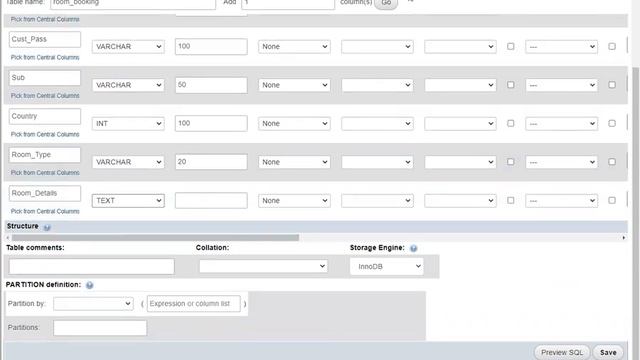640x360 pixels.
Task: Open the VARCHAR type dropdown for Room_Type
Action: click(x=128, y=162)
